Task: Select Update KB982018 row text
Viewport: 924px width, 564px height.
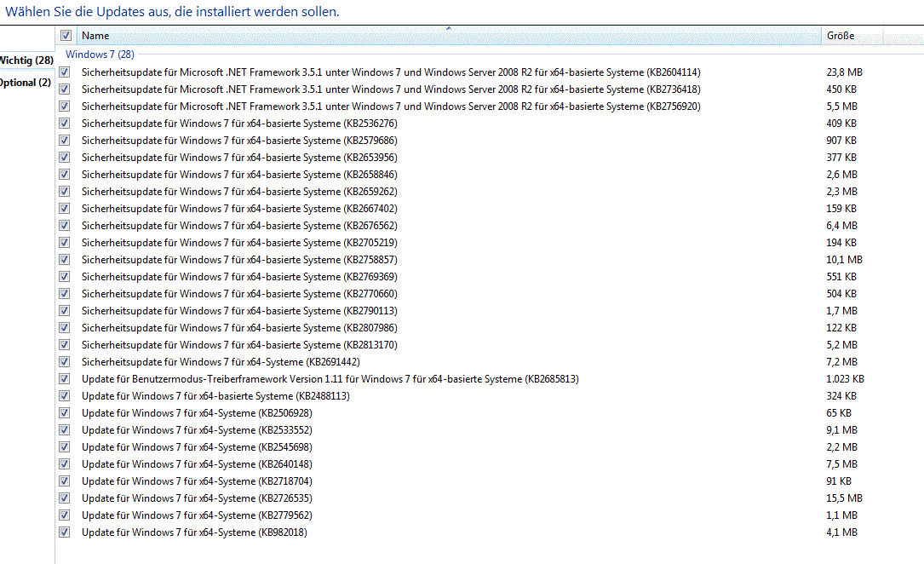Action: (194, 532)
